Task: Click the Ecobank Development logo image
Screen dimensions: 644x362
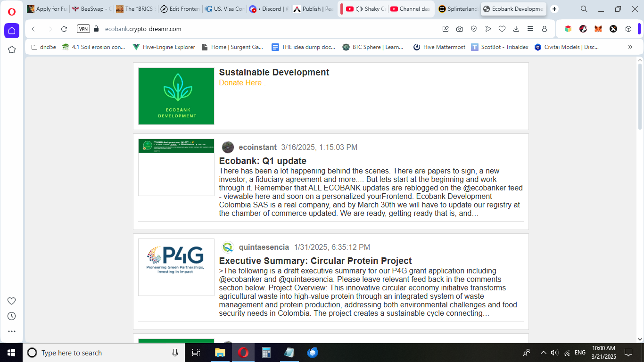Action: 176,96
